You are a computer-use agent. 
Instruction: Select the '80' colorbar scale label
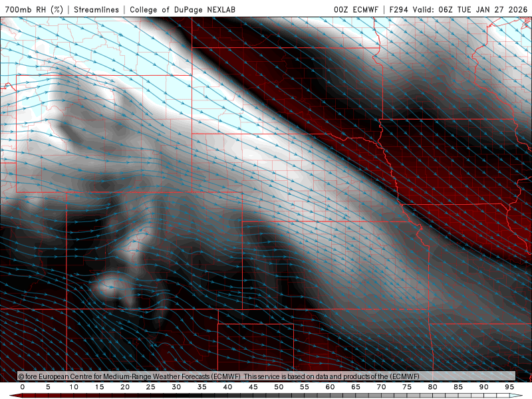pyautogui.click(x=433, y=387)
